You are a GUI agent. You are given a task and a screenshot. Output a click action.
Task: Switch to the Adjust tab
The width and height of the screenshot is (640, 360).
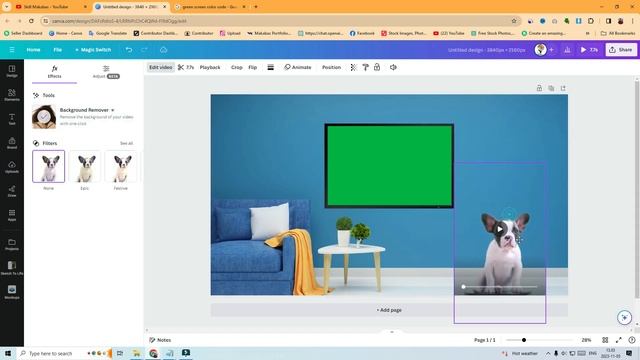(x=106, y=71)
